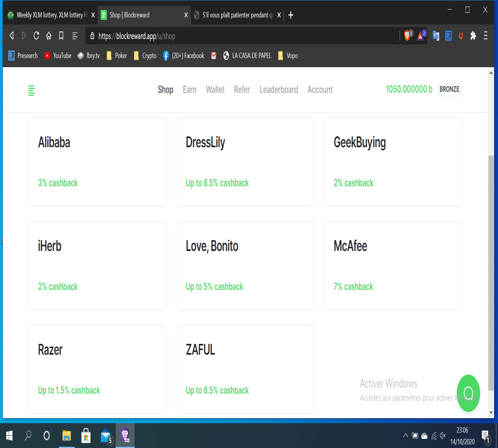
Task: Open the McAfee 7% cashback card
Action: tap(393, 265)
